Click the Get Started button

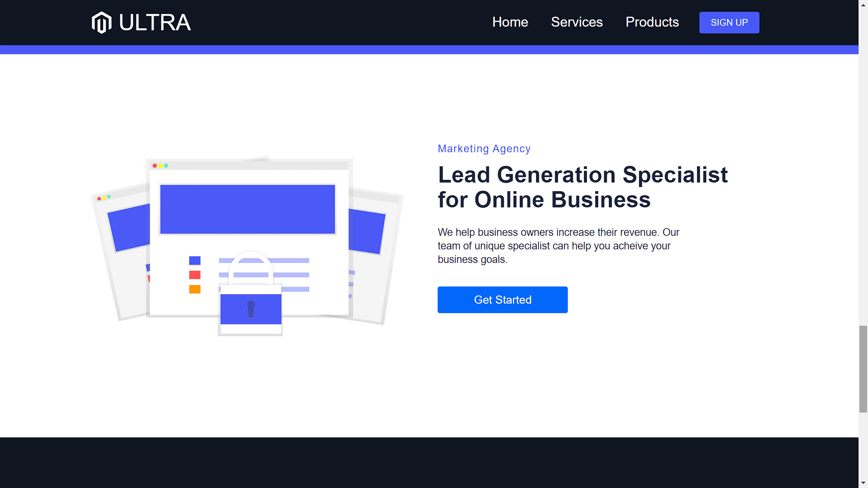[503, 300]
